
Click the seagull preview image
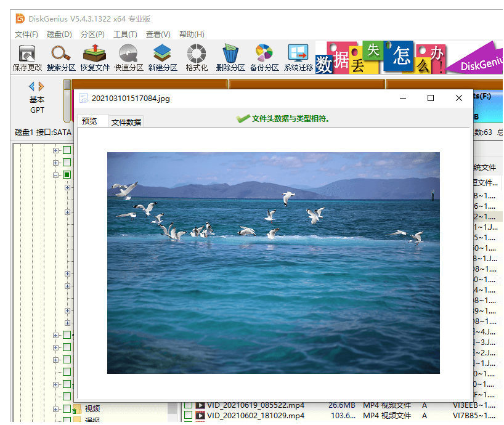pos(273,263)
